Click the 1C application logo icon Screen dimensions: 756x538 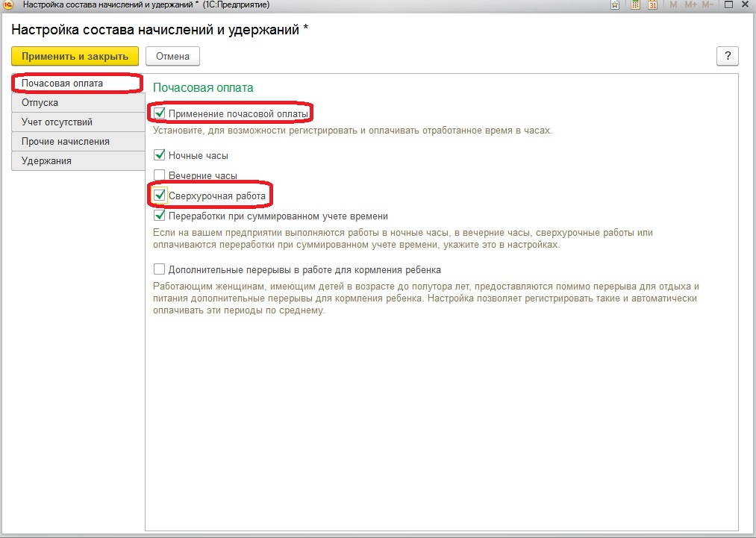tap(7, 4)
